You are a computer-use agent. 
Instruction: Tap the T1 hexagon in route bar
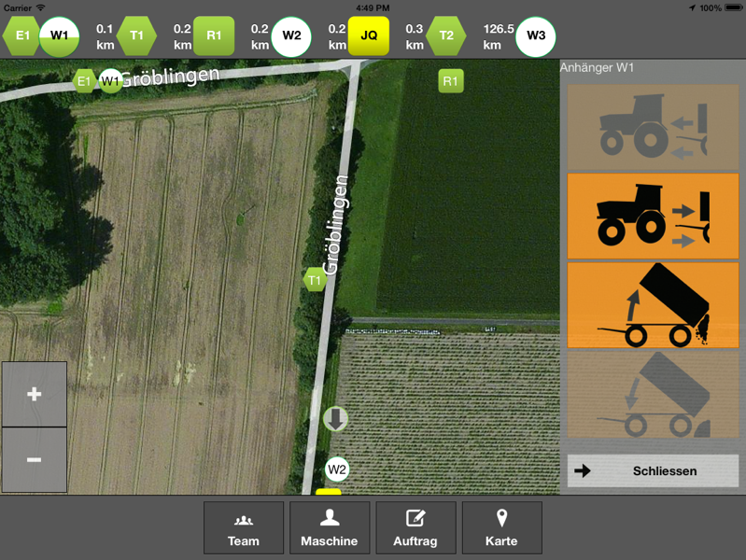[x=137, y=36]
